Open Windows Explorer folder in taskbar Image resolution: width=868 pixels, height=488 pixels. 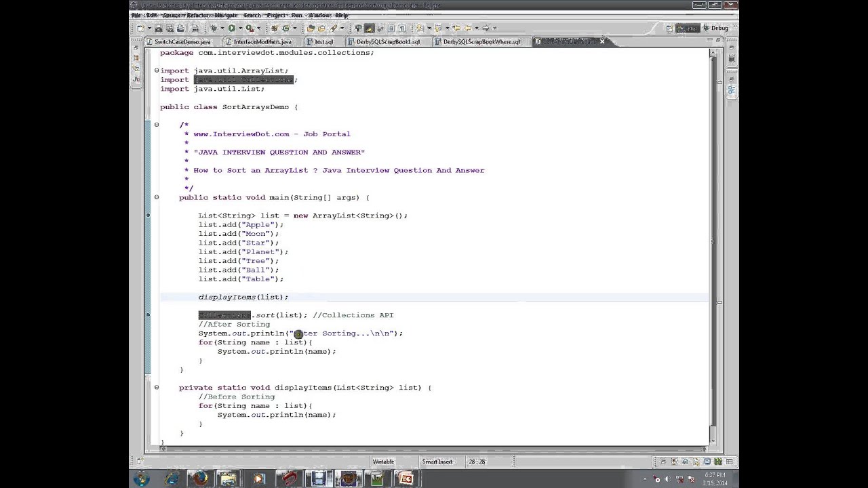pyautogui.click(x=229, y=479)
